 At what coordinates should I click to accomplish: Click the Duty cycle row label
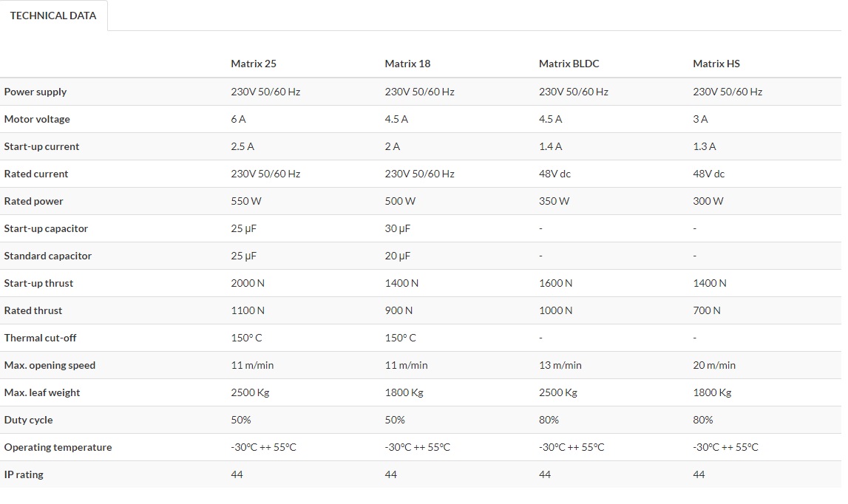pos(28,420)
